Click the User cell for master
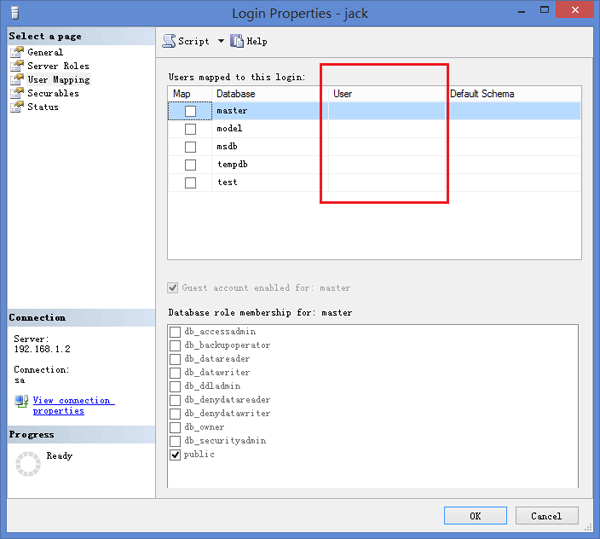 tap(387, 111)
